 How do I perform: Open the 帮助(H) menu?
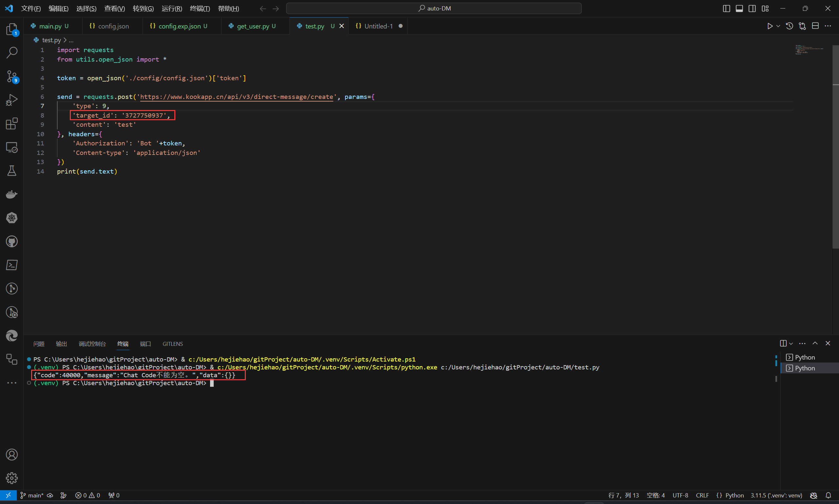pos(228,9)
